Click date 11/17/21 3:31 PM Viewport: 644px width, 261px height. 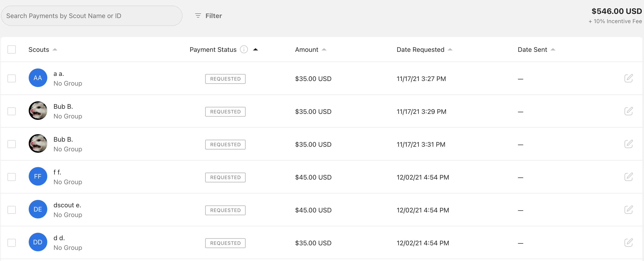click(x=421, y=144)
